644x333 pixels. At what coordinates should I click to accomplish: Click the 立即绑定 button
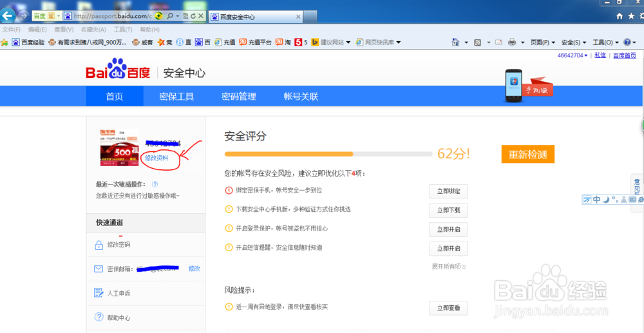[448, 191]
